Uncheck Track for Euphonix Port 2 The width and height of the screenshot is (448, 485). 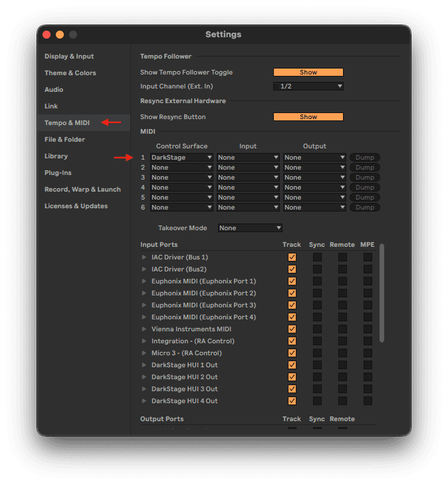(292, 293)
